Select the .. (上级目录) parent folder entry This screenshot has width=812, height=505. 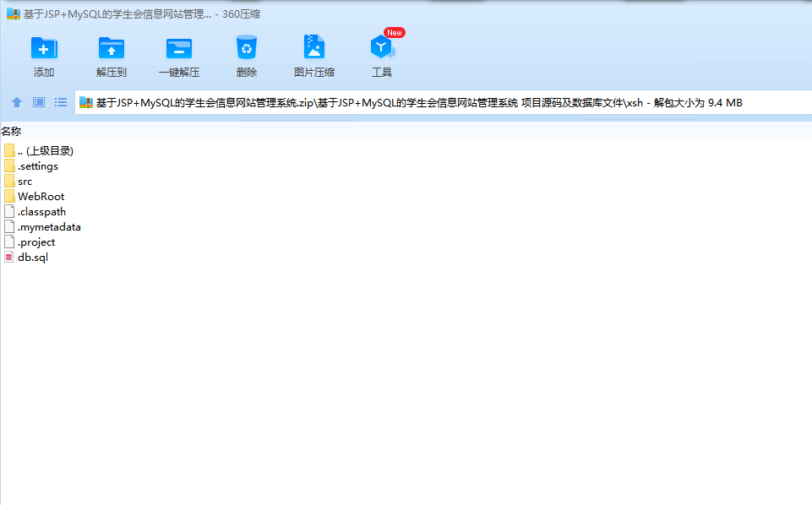tap(46, 150)
